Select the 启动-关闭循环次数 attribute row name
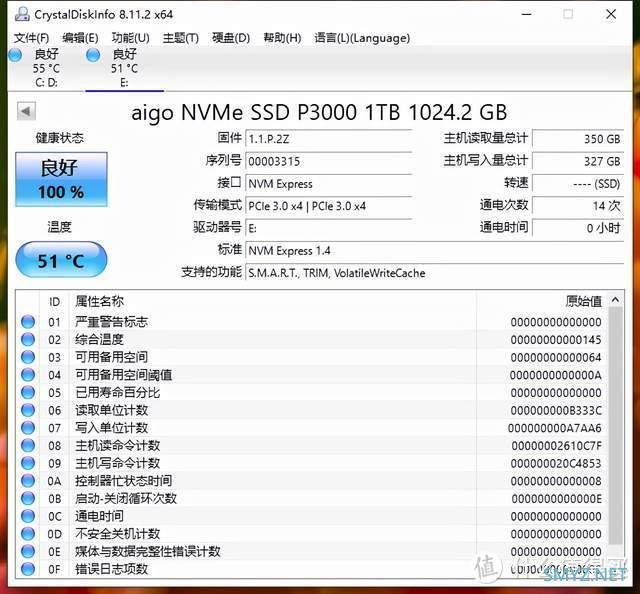The image size is (640, 594). (x=126, y=498)
